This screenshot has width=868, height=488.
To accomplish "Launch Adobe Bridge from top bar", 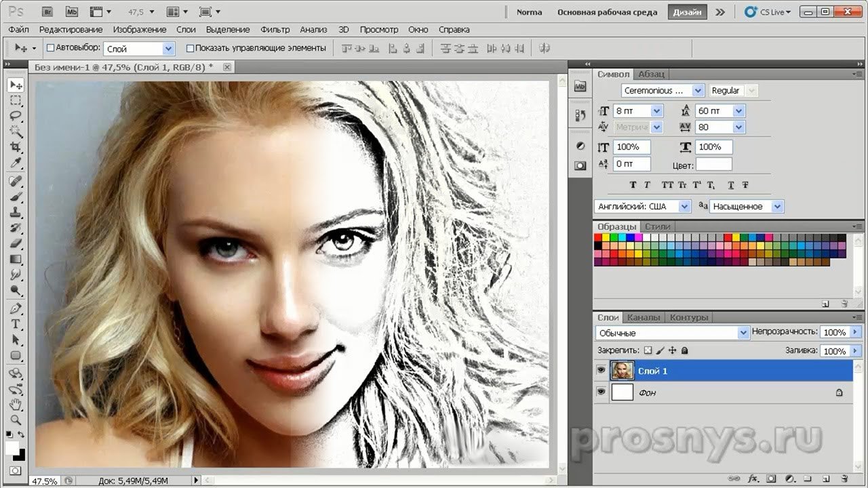I will click(47, 12).
